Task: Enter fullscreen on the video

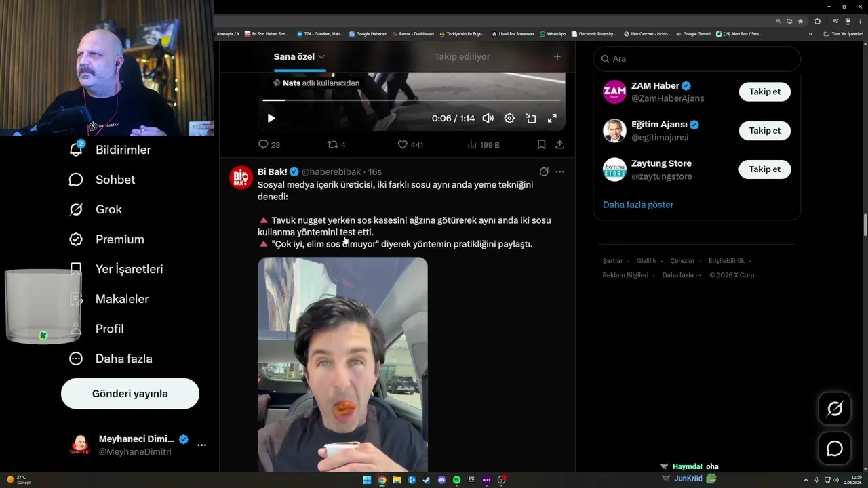Action: click(552, 119)
